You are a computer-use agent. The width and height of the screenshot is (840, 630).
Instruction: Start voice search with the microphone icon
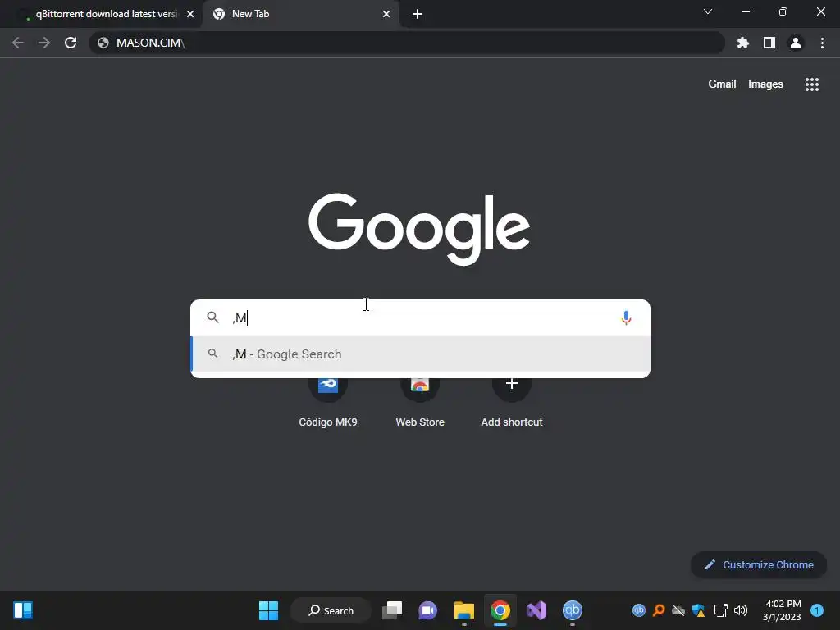[x=626, y=317]
